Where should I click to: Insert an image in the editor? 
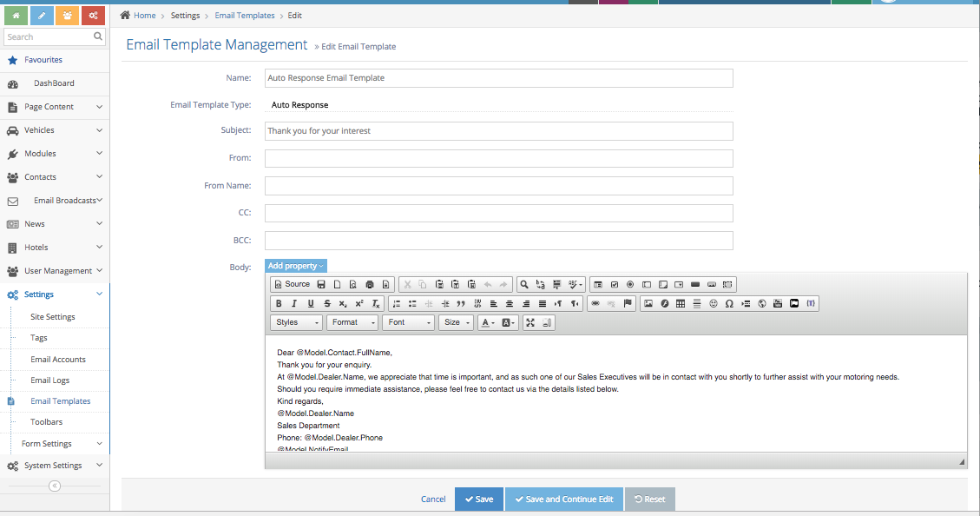[648, 304]
